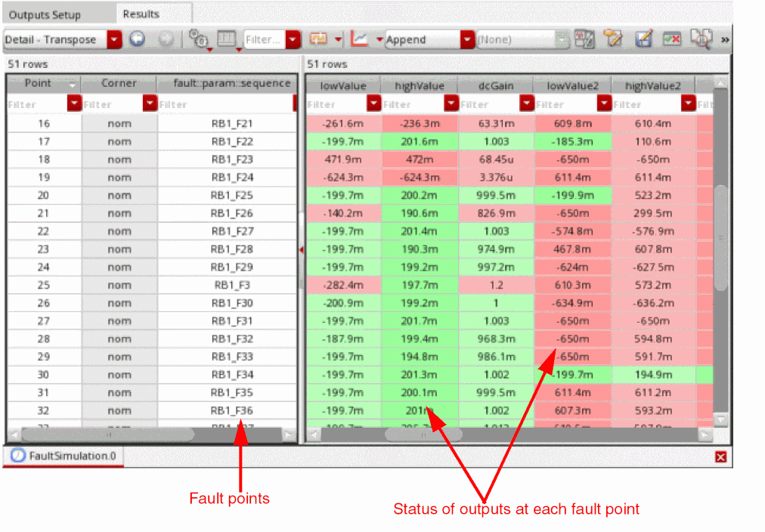
Task: Select the FaultSimulation.0 history tab
Action: tap(64, 456)
